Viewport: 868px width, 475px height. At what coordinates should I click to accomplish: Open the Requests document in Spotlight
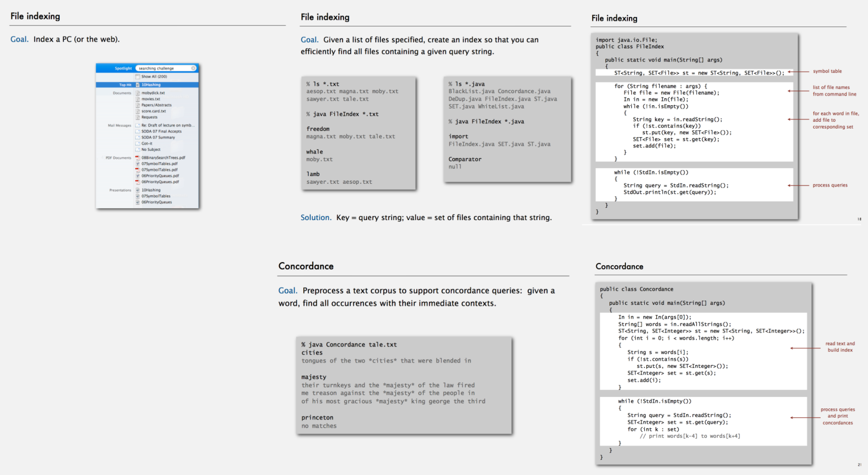click(149, 117)
